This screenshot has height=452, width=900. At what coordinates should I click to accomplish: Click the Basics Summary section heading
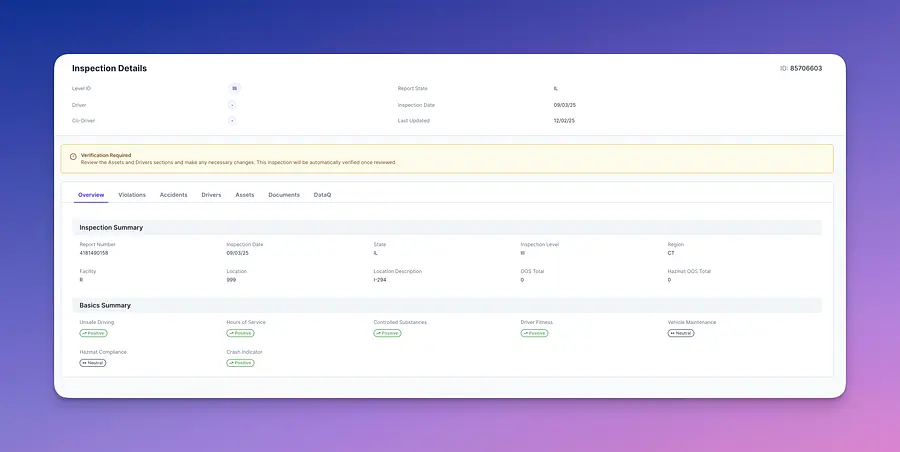105,306
